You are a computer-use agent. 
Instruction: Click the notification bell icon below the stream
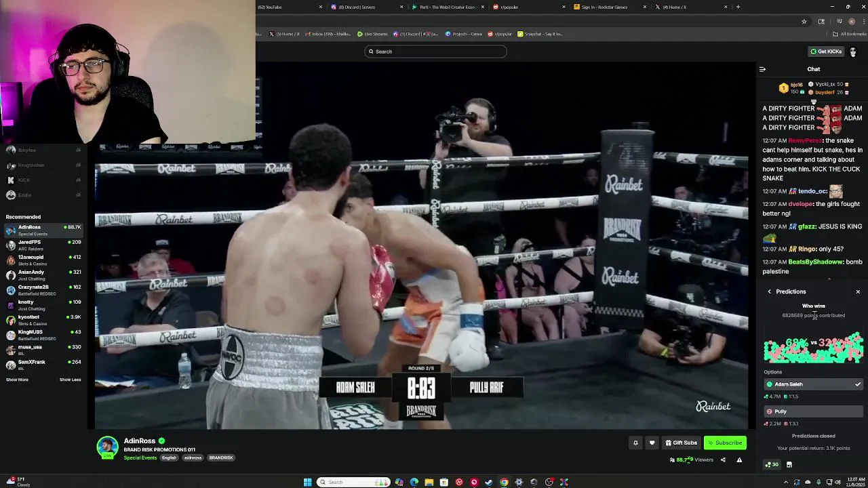coord(635,443)
